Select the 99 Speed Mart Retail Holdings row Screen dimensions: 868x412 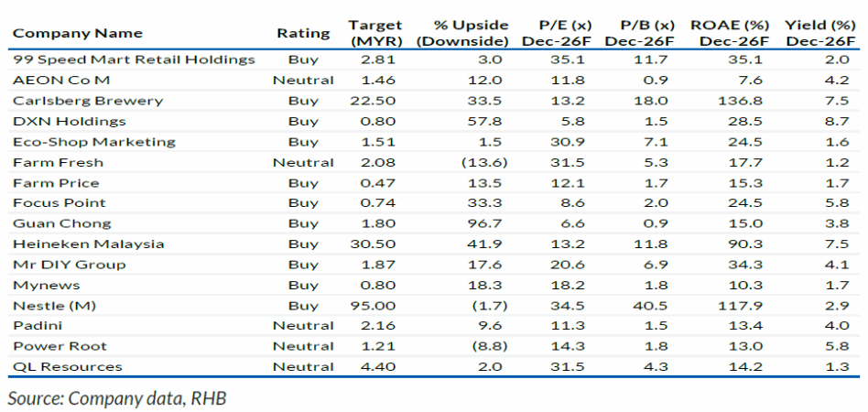(134, 60)
